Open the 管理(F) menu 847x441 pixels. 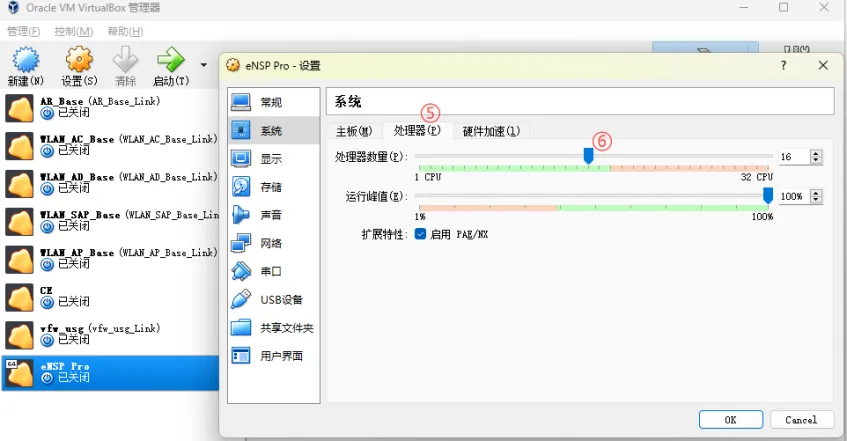(x=23, y=31)
